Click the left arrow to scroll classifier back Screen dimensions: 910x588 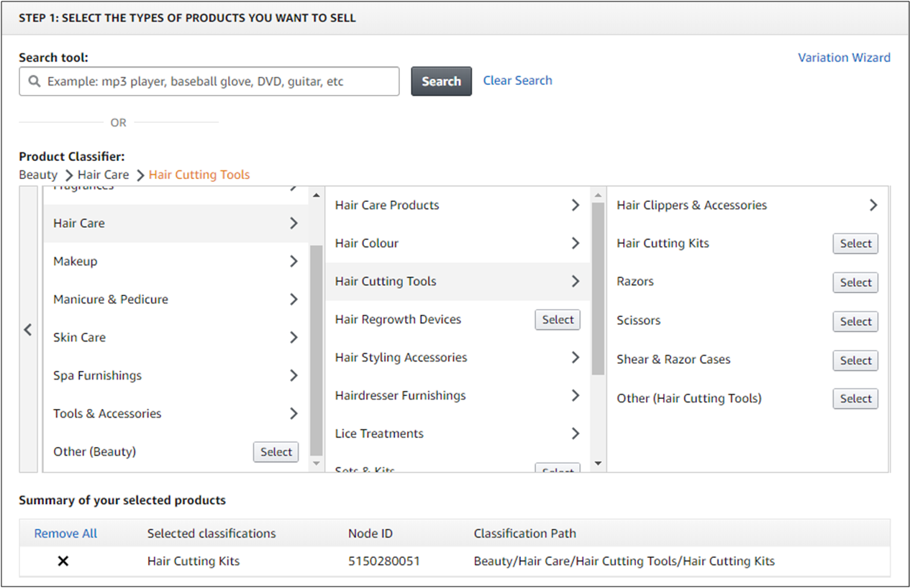(x=28, y=330)
